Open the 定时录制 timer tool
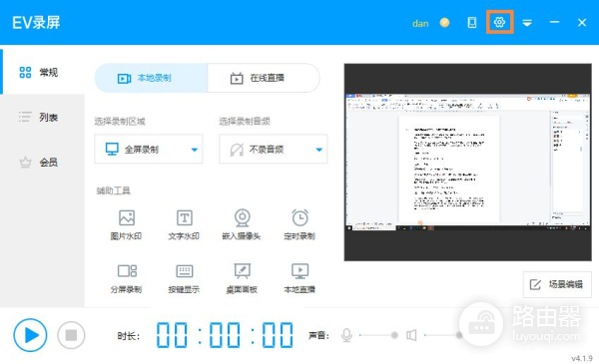The width and height of the screenshot is (599, 364). coord(299,225)
